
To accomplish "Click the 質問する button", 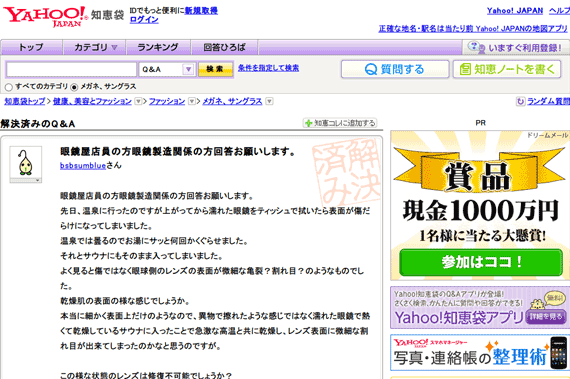I will point(395,69).
